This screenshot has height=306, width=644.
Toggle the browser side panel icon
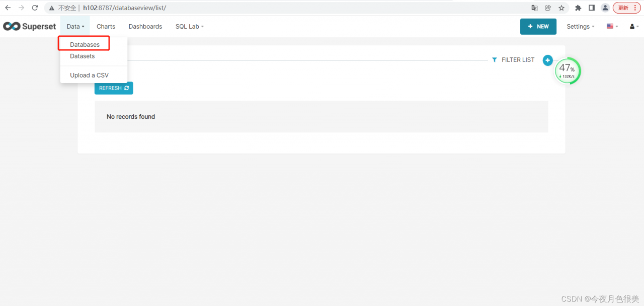[x=592, y=8]
